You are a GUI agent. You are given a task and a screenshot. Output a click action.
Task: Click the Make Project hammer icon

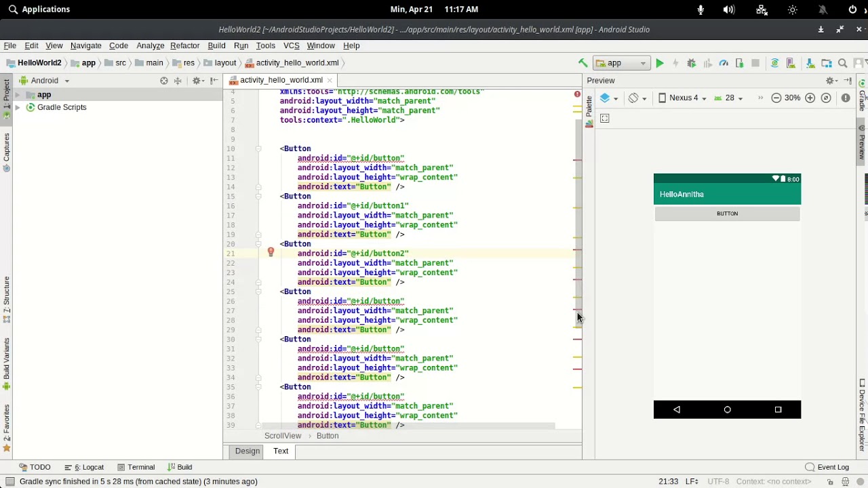[583, 63]
